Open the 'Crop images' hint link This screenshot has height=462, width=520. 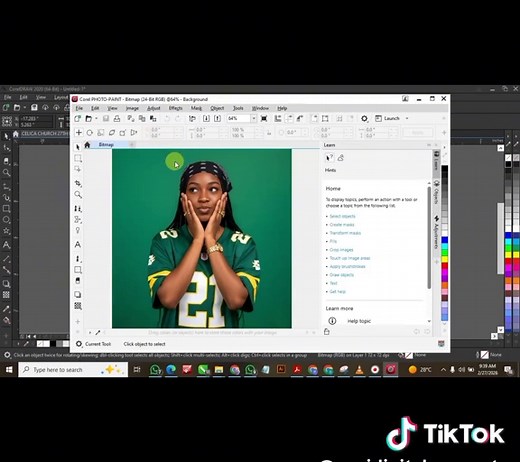click(341, 250)
